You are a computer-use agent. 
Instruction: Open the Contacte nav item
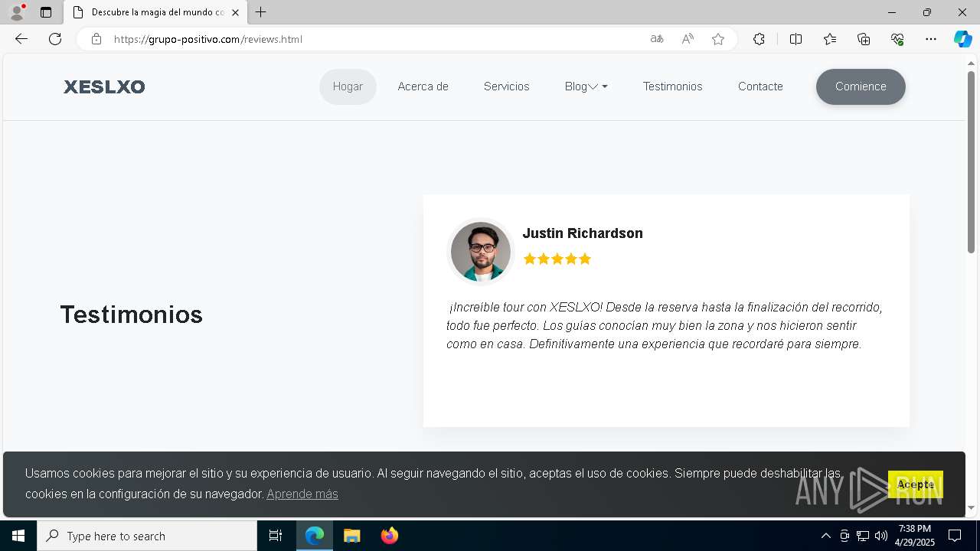pos(760,86)
